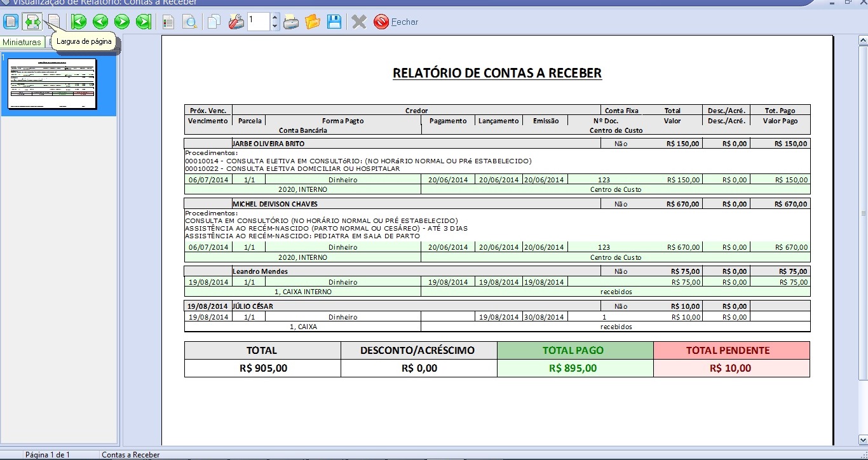Click the number of copies field

pos(259,22)
